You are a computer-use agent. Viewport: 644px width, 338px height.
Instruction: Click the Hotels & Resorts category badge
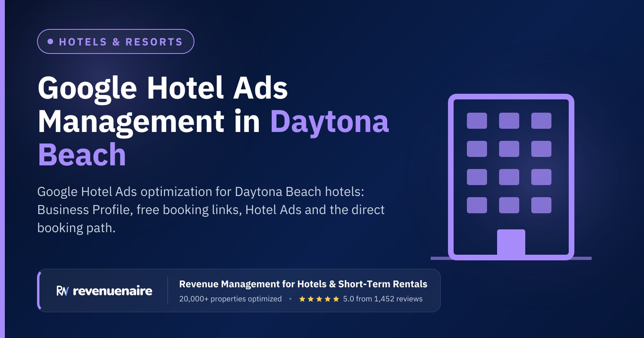(x=116, y=41)
